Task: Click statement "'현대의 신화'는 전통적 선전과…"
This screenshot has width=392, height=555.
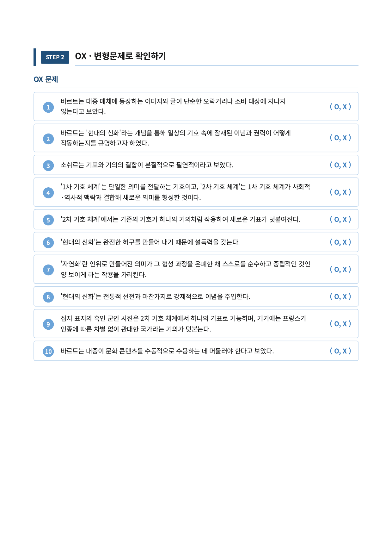Action: 156,296
